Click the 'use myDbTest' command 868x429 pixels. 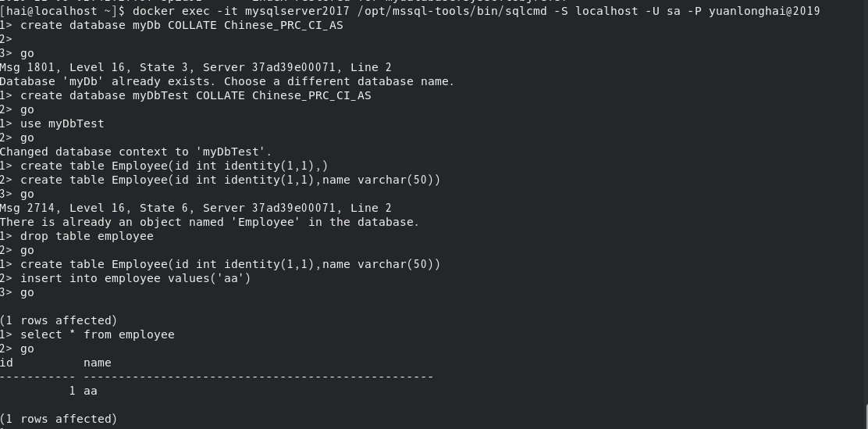tap(62, 123)
